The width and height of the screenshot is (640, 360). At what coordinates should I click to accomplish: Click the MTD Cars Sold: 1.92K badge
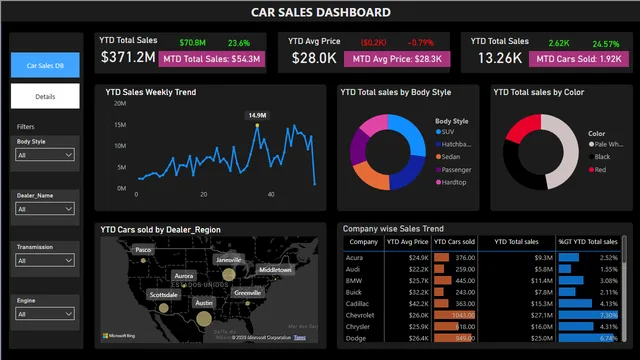tap(579, 59)
